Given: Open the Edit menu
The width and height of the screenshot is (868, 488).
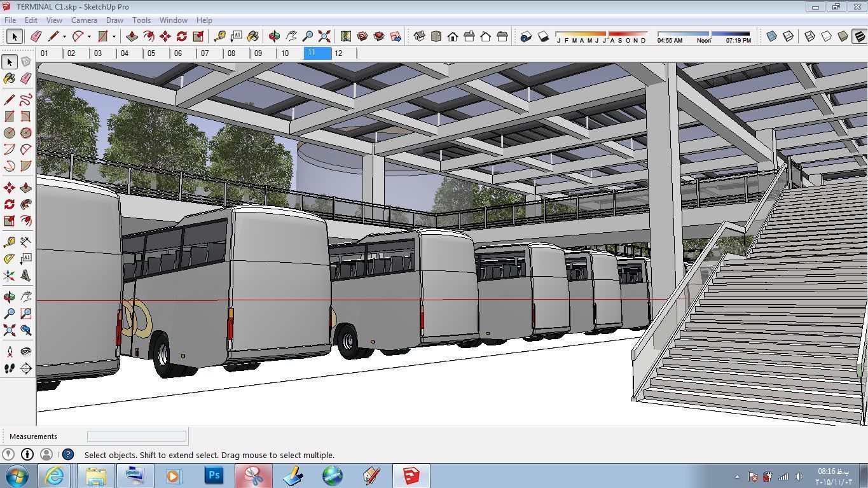Looking at the screenshot, I should pos(31,20).
